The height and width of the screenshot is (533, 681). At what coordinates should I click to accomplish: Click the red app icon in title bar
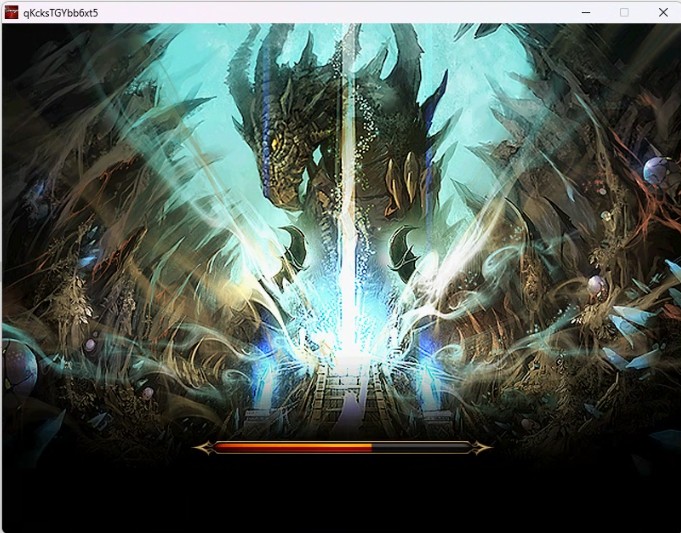click(11, 13)
